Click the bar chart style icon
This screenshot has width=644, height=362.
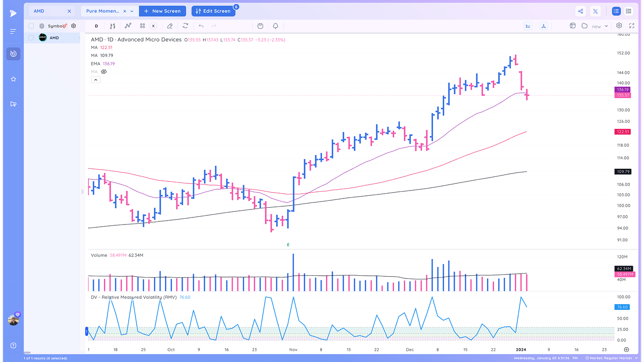(x=113, y=26)
